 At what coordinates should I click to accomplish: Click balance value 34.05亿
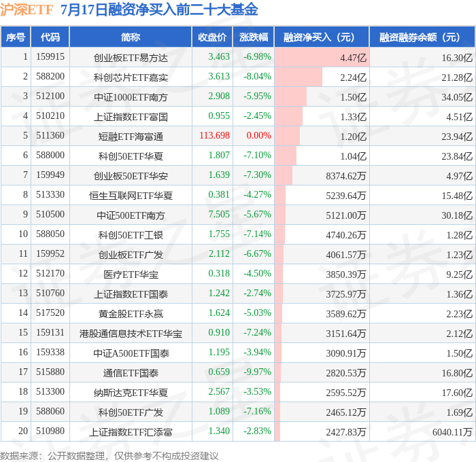click(457, 97)
